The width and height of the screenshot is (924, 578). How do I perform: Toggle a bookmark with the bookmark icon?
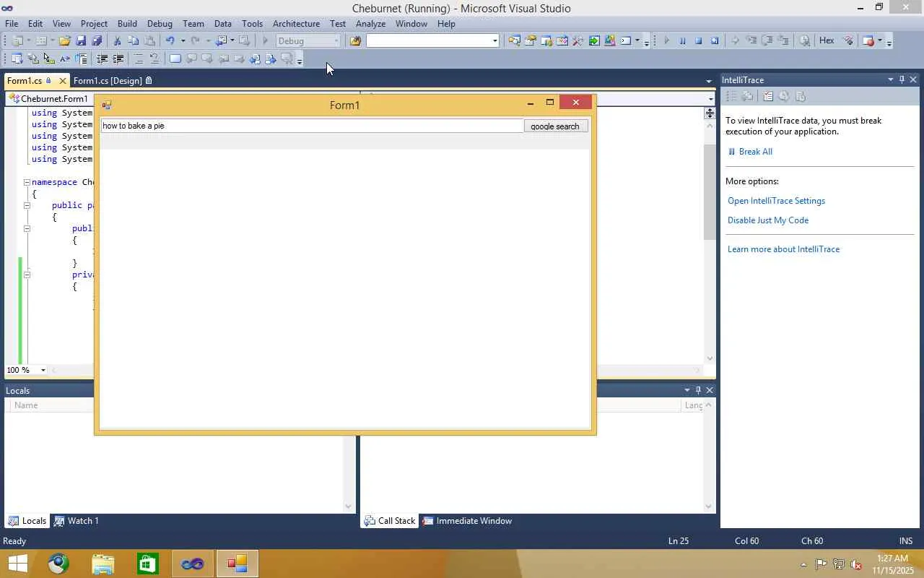(x=175, y=59)
